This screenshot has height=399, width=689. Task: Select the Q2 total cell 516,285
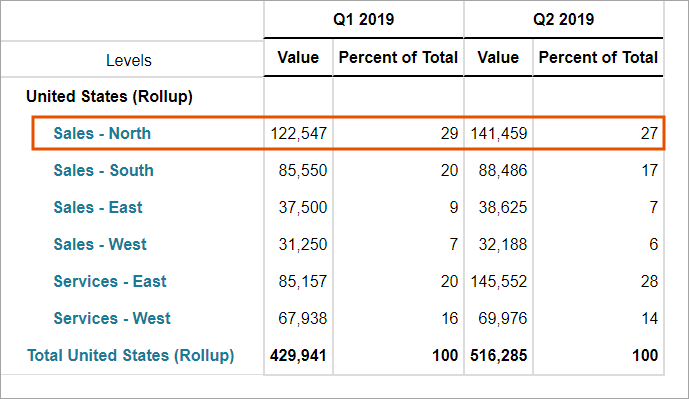499,355
